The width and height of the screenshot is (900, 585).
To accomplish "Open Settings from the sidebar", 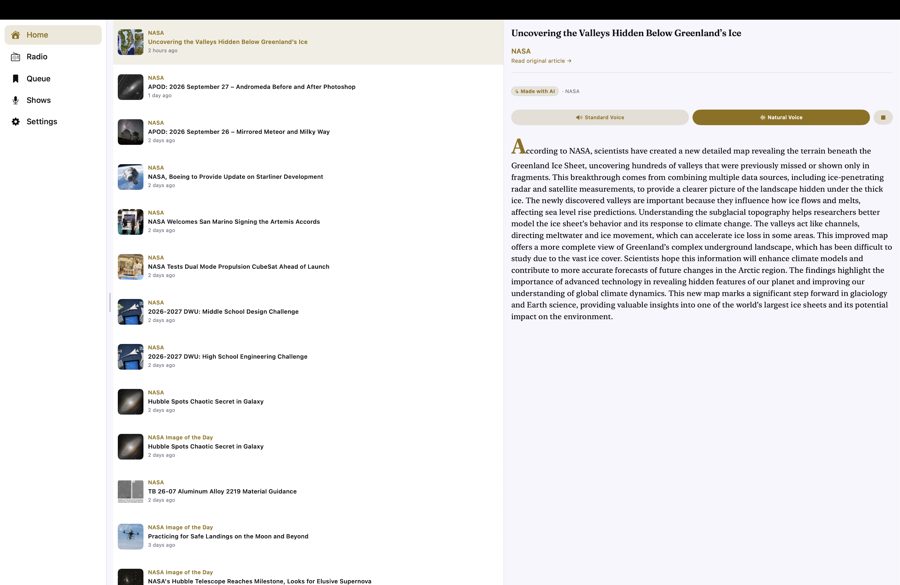I will (53, 122).
